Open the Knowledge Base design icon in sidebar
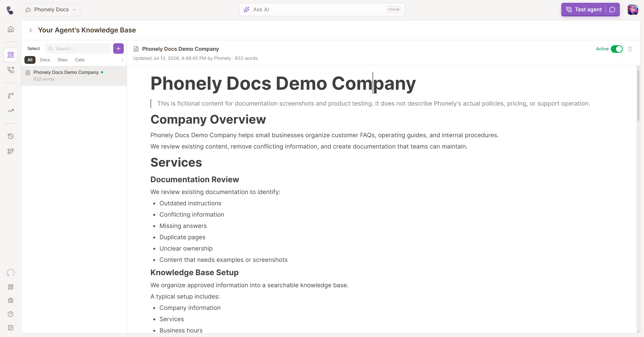 click(11, 55)
